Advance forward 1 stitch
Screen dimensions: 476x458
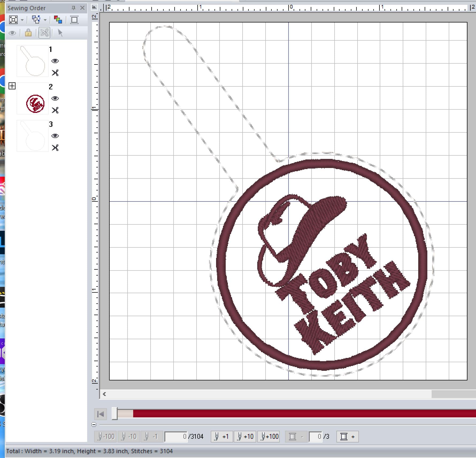tap(222, 437)
